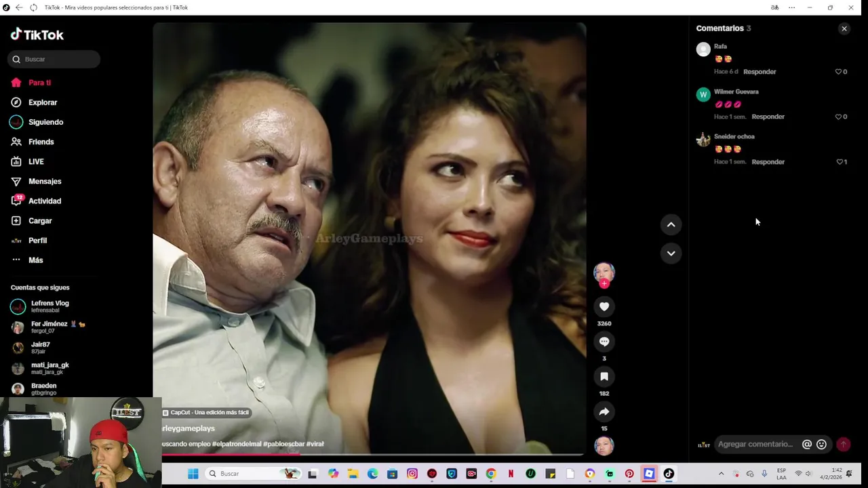Viewport: 868px width, 488px height.
Task: Open the translate icon in title bar
Action: (x=774, y=7)
